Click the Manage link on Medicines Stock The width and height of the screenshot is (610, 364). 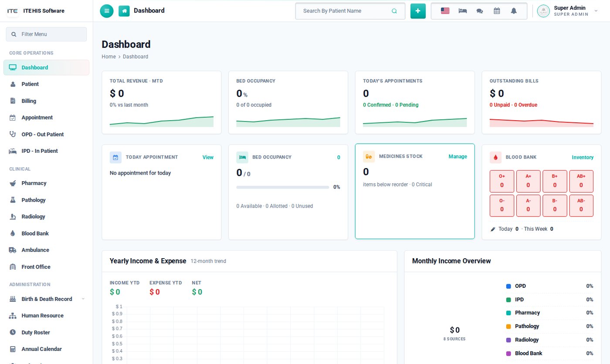[457, 156]
